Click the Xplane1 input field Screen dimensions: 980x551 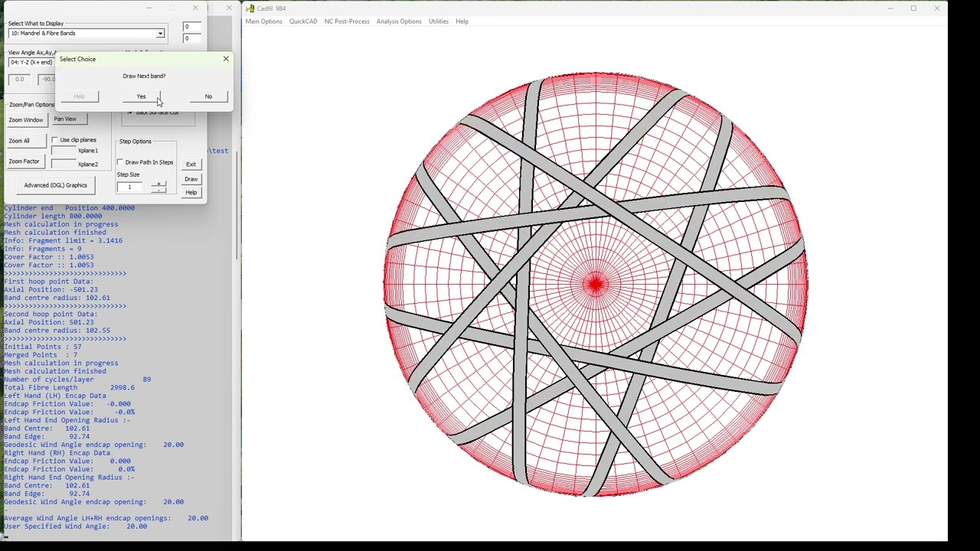tap(64, 151)
